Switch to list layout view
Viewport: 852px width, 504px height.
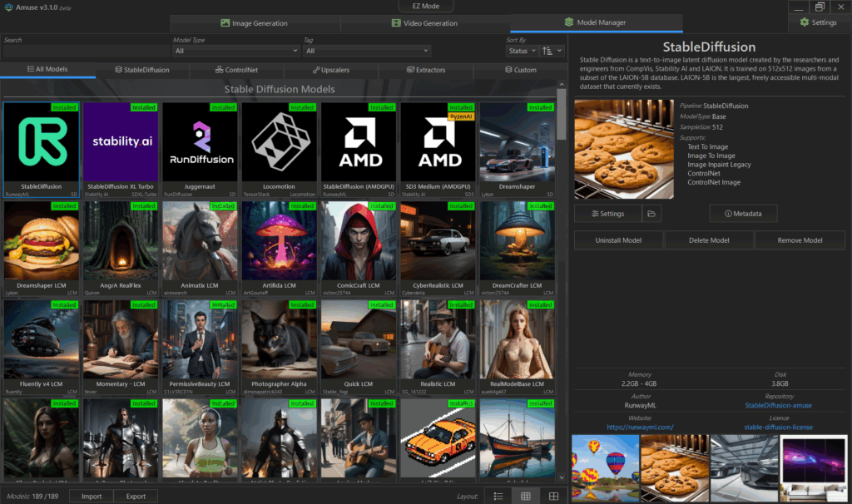(498, 496)
